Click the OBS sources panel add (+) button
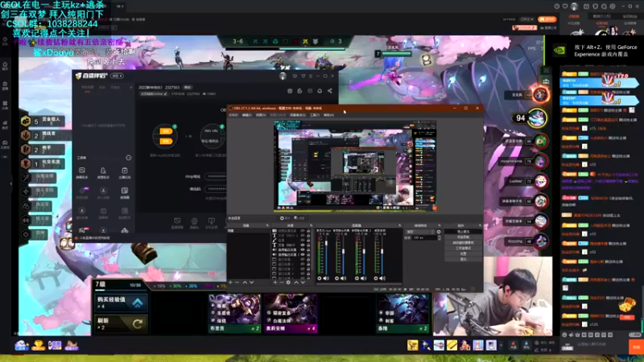Screen dimensions: 644x362 click(x=275, y=282)
